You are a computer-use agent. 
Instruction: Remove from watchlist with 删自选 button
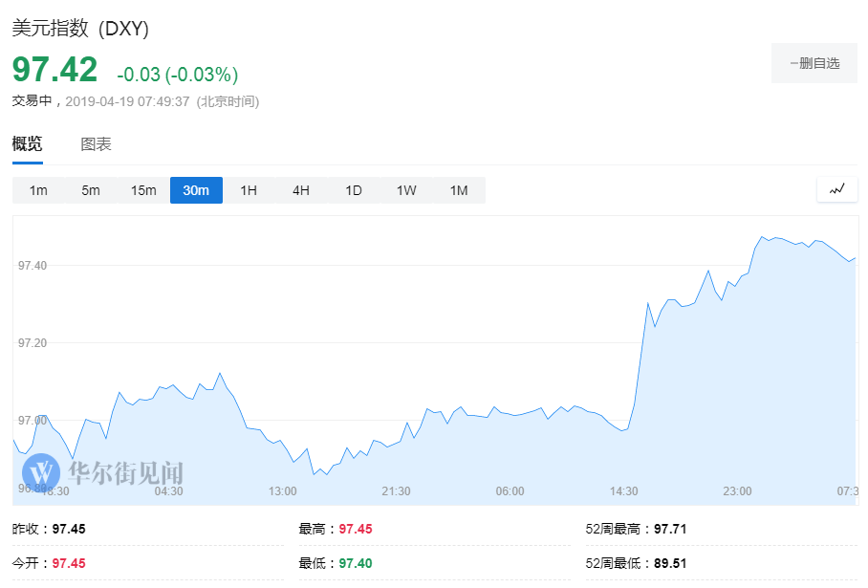pyautogui.click(x=814, y=63)
